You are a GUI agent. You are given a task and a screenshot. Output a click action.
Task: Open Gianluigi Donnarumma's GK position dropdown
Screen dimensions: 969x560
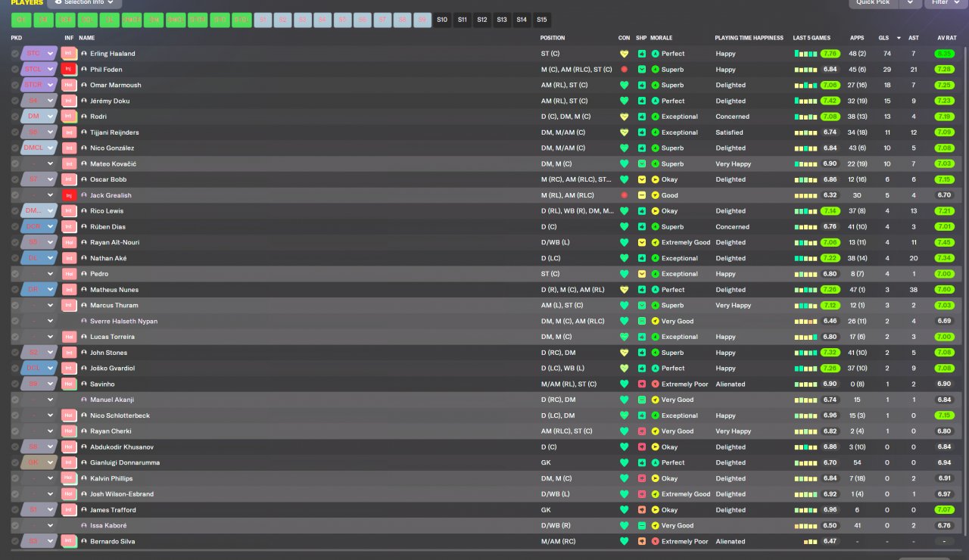(x=39, y=463)
